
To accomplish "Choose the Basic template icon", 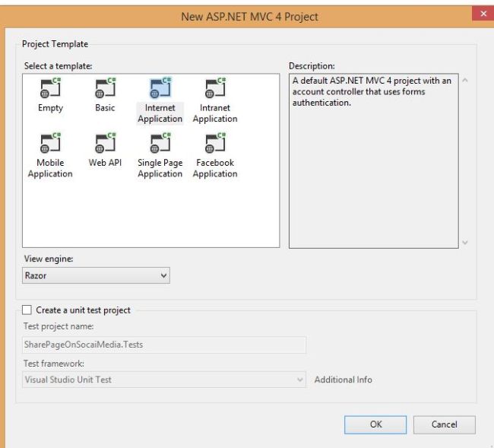I will click(105, 89).
